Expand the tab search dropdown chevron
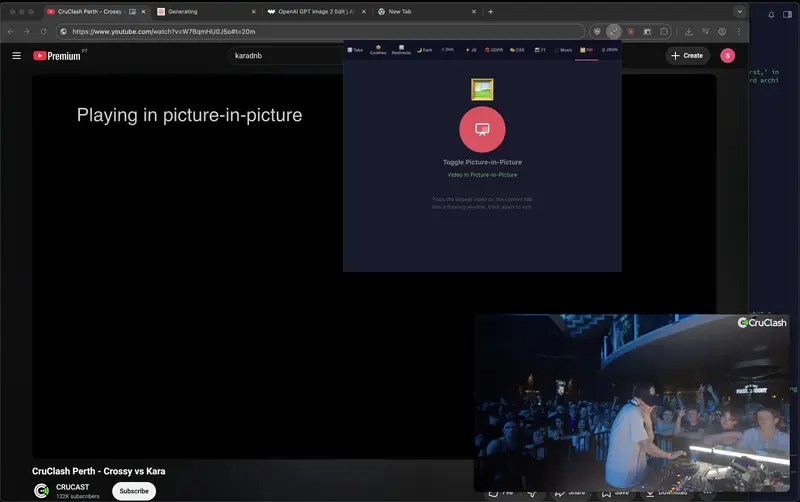 tap(739, 12)
